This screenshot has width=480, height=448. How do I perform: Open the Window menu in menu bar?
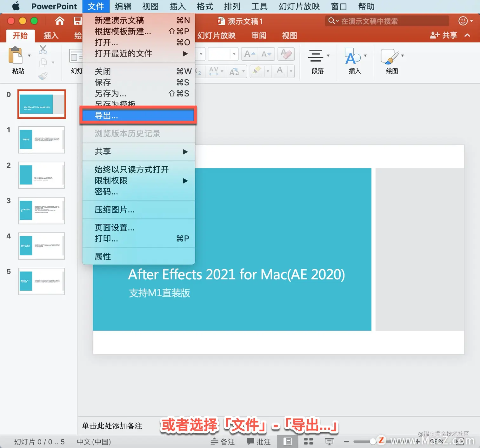339,6
